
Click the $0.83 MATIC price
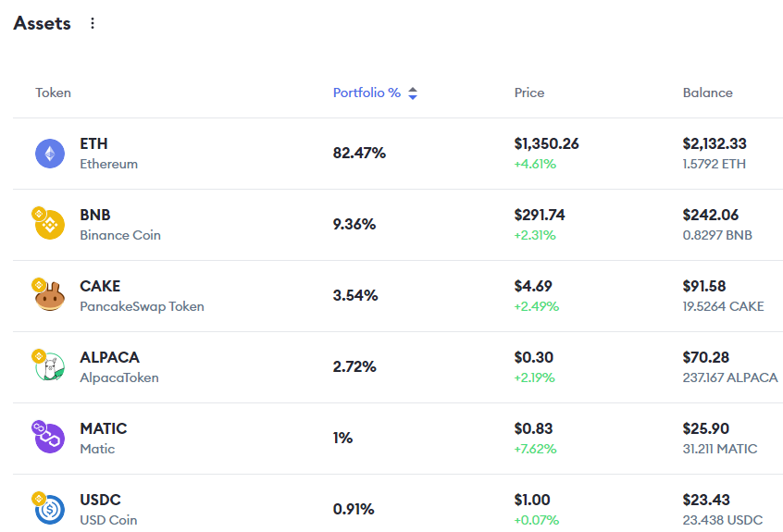(x=534, y=428)
